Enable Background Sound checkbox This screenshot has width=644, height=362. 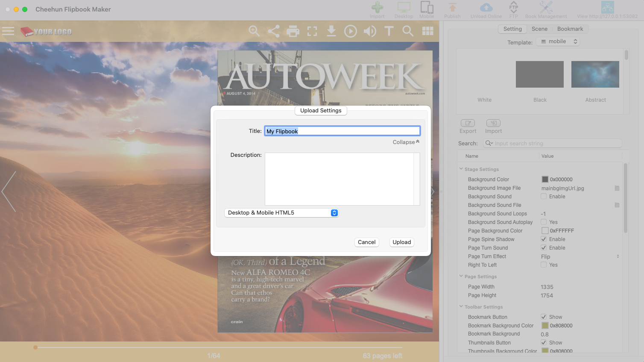(544, 196)
